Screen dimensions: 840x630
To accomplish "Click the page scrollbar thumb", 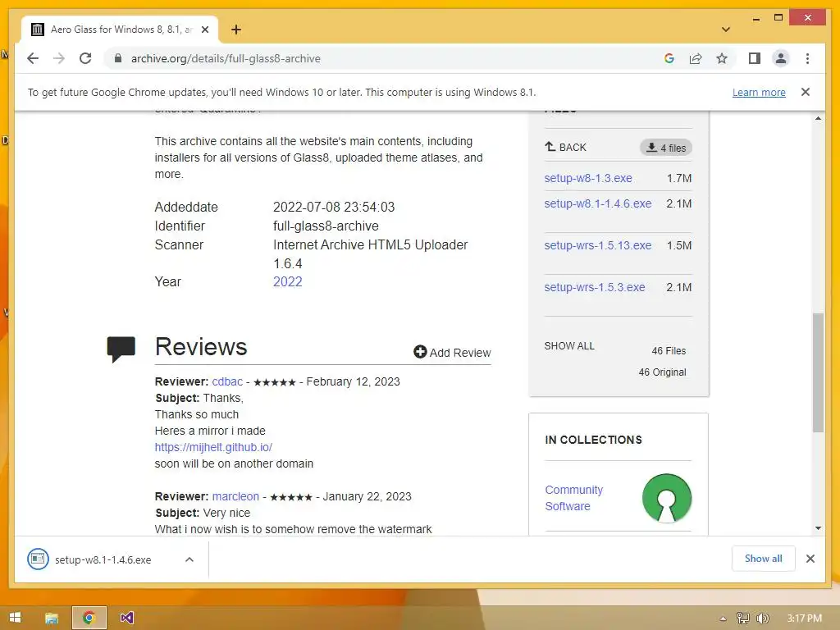I will (818, 373).
